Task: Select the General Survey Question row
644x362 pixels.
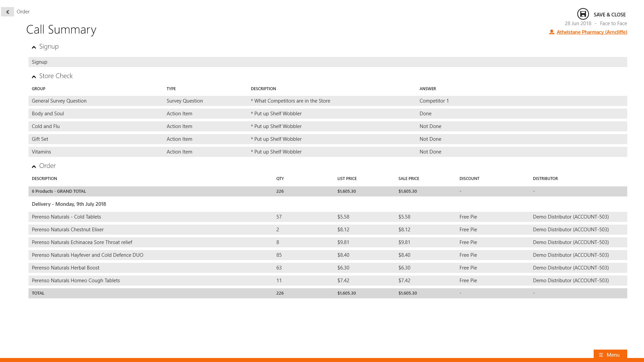Action: pyautogui.click(x=327, y=101)
